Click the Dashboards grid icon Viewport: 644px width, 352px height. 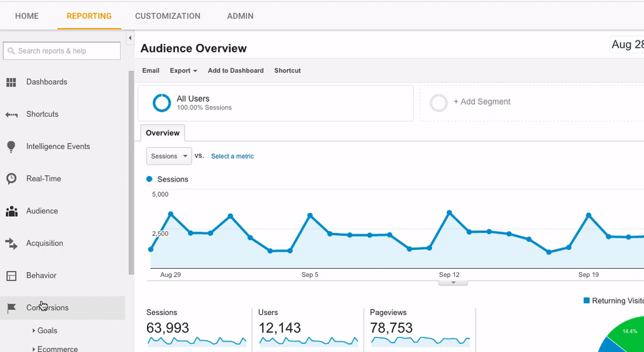11,82
